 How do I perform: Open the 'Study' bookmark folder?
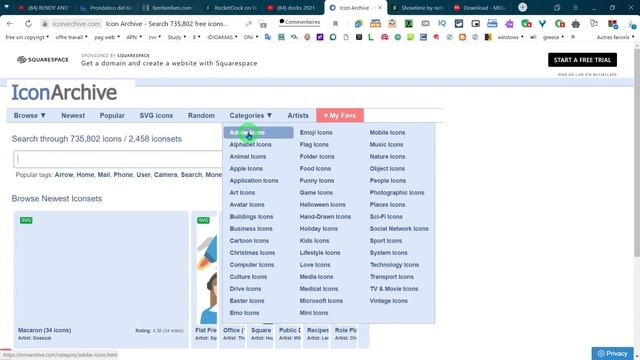click(x=177, y=37)
